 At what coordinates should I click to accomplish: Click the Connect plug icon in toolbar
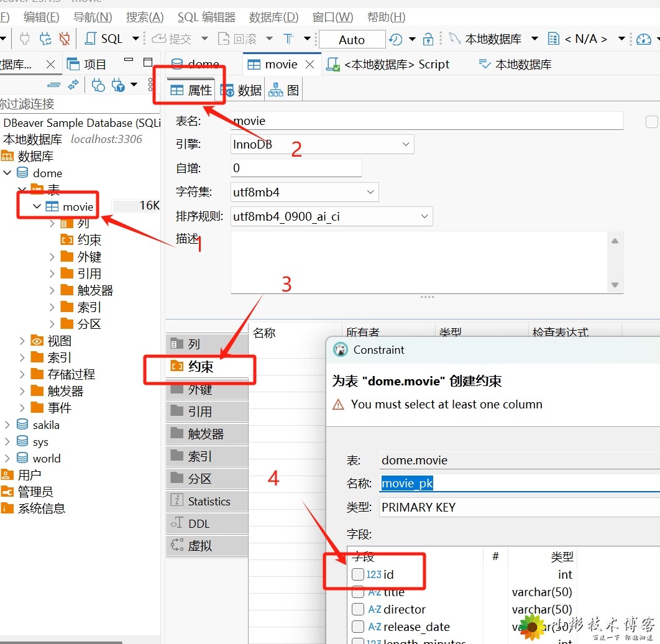click(25, 39)
